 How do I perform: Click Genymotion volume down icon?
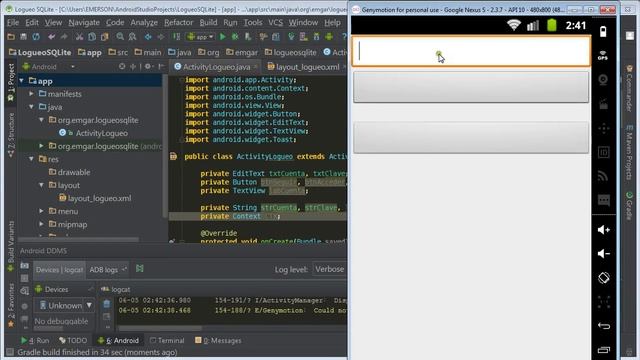604,253
